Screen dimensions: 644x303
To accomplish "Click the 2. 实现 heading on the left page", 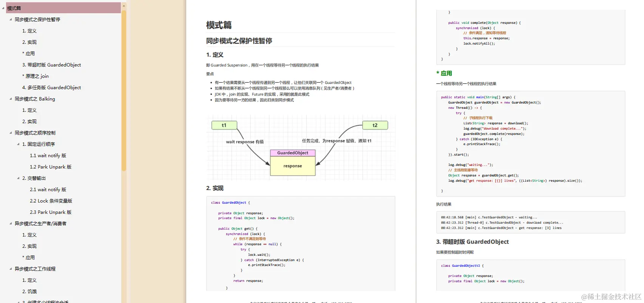I will click(x=215, y=188).
